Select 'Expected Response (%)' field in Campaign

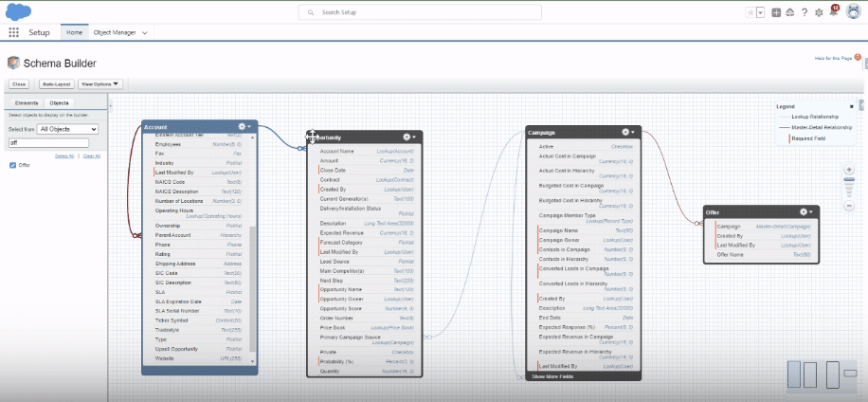pyautogui.click(x=587, y=327)
